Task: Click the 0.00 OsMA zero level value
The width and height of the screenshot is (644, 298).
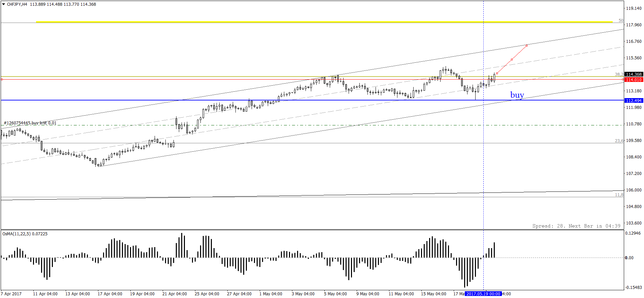Action: (x=629, y=258)
